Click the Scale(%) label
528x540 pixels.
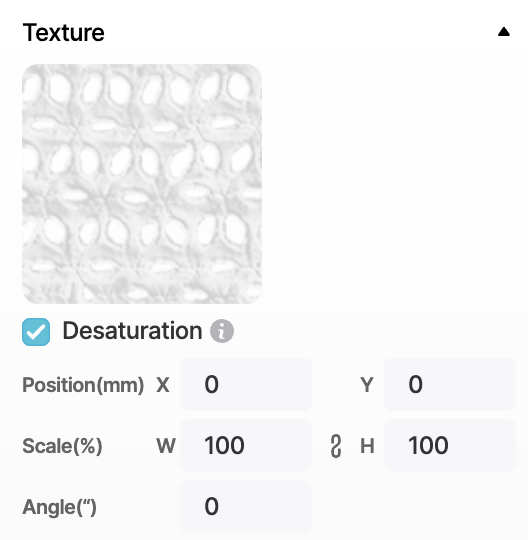pyautogui.click(x=62, y=446)
